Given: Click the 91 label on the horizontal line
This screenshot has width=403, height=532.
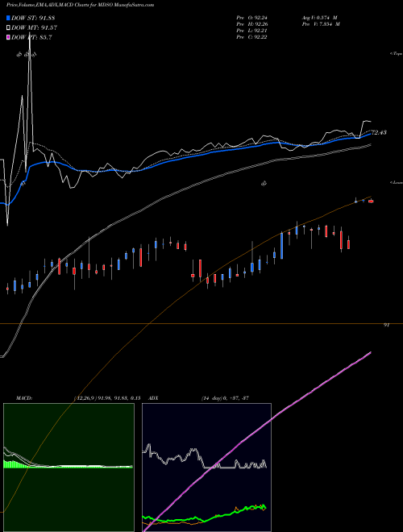Looking at the screenshot, I should pyautogui.click(x=386, y=325).
